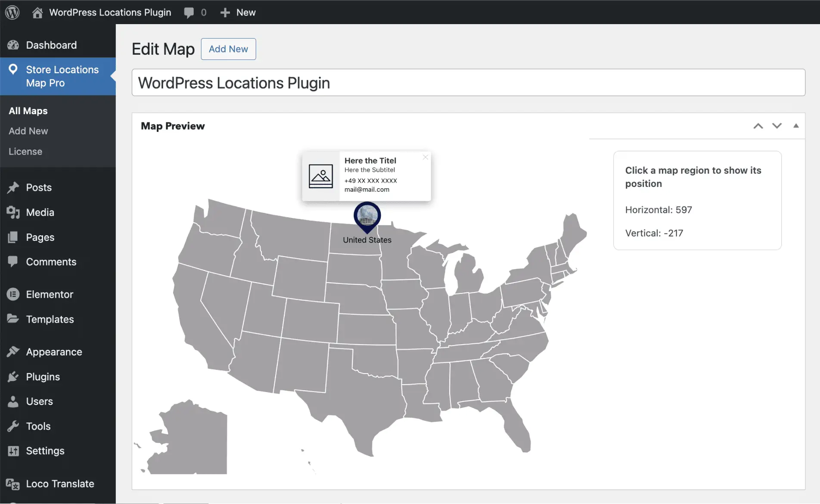Move Map Preview panel down
The image size is (820, 504).
777,126
